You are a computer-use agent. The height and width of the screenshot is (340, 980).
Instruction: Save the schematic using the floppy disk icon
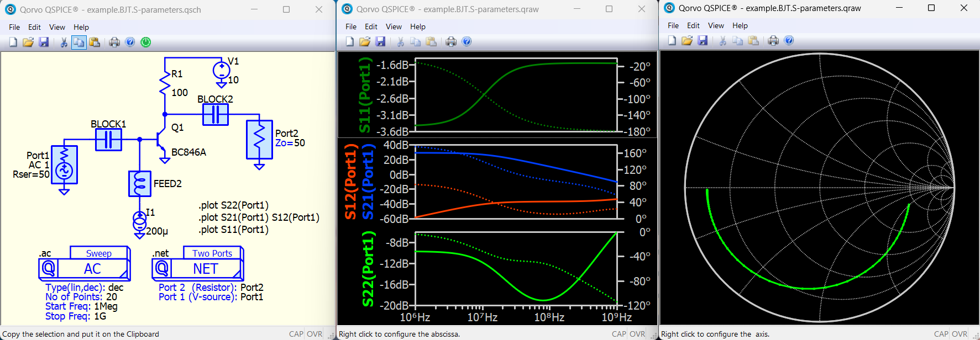44,42
